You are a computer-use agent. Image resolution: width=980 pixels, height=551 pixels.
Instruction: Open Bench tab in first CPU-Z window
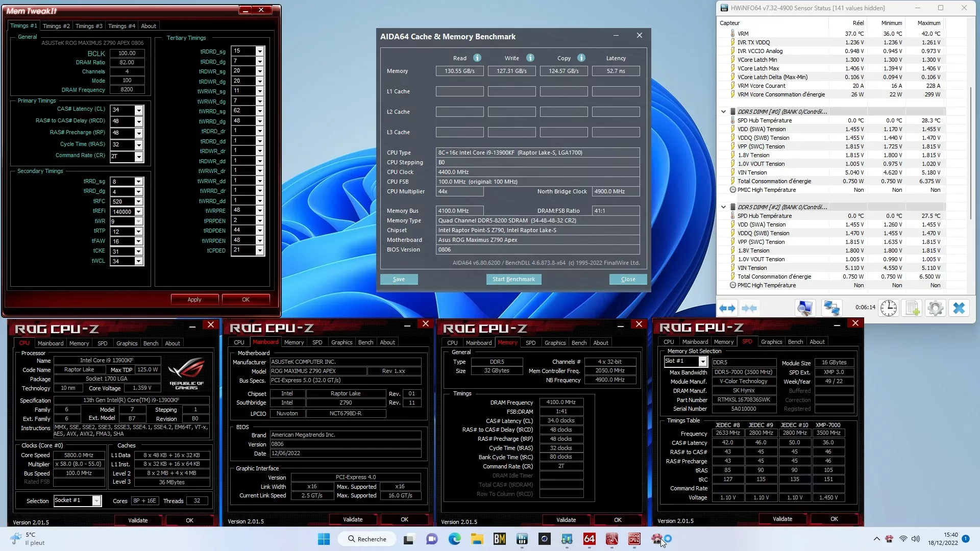(x=151, y=343)
